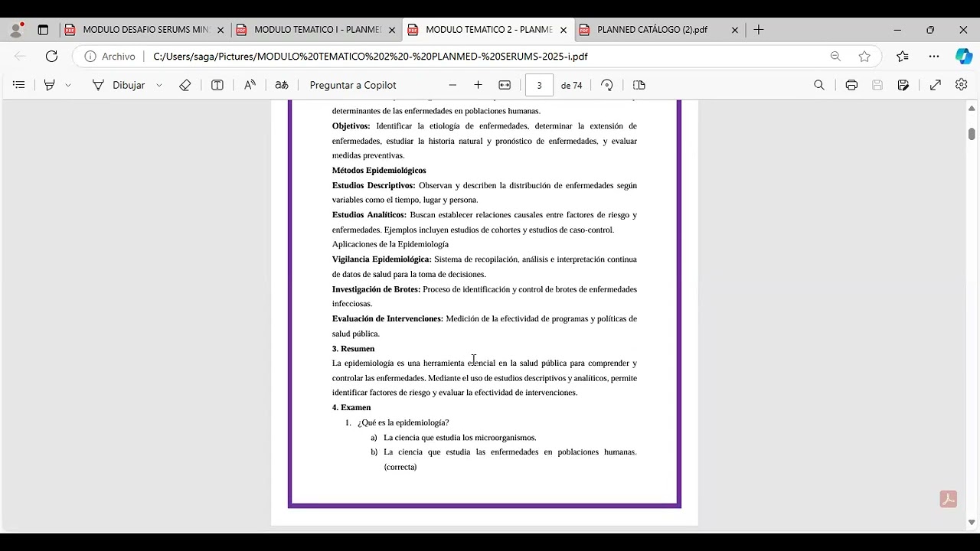Print the PDF document

[x=851, y=85]
